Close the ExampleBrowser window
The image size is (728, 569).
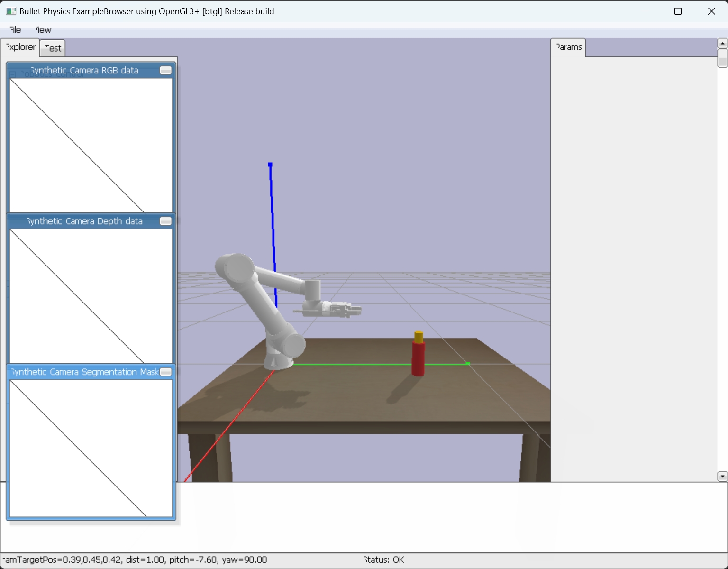click(x=711, y=11)
